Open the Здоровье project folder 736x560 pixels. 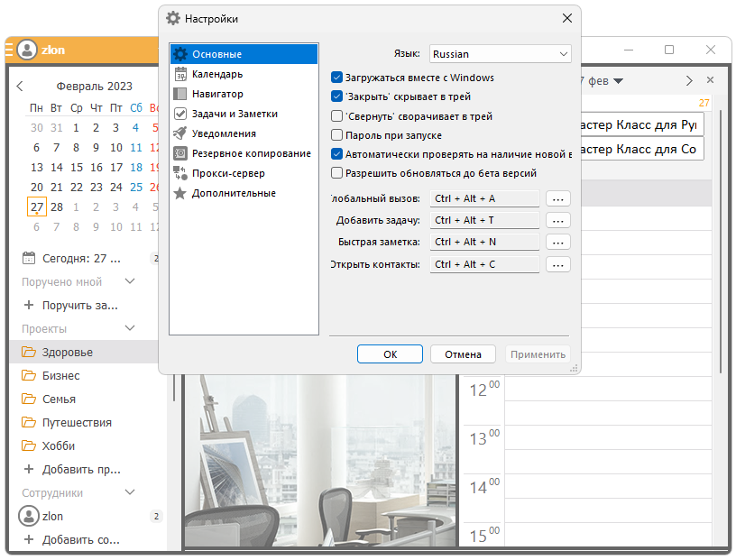pyautogui.click(x=68, y=353)
